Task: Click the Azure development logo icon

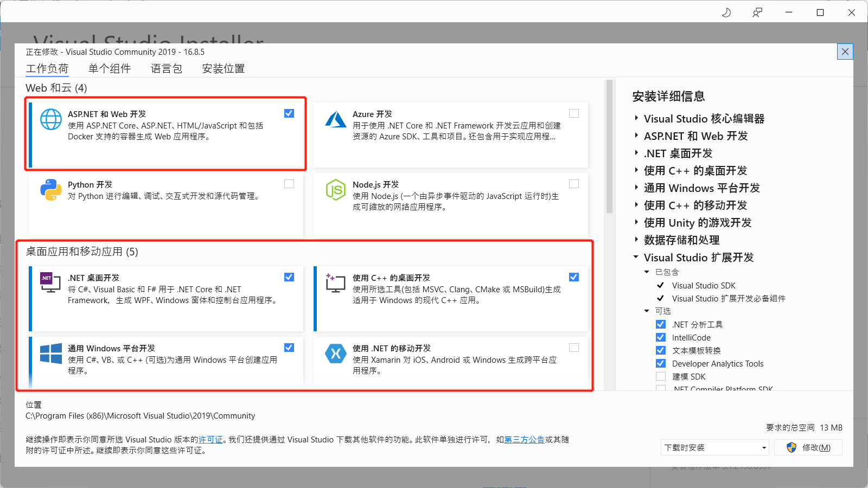Action: (336, 119)
